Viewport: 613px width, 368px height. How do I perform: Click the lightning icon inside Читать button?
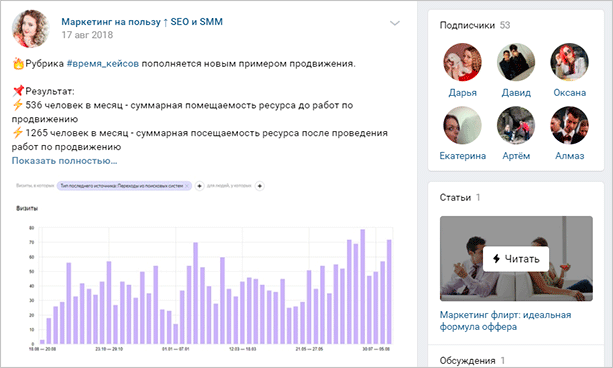(496, 258)
